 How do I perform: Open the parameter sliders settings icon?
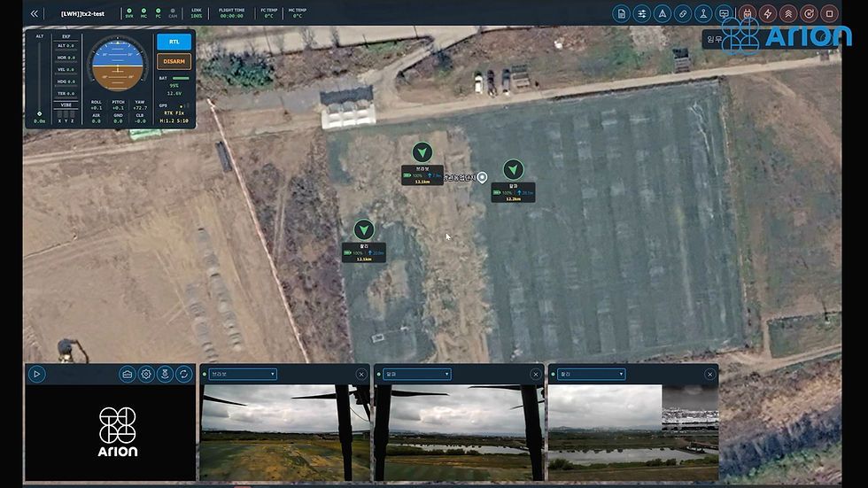click(641, 14)
